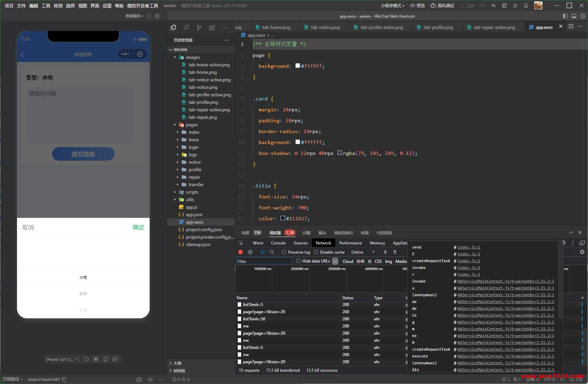Click the red record network button
Screen dimensions: 588x384
point(240,252)
